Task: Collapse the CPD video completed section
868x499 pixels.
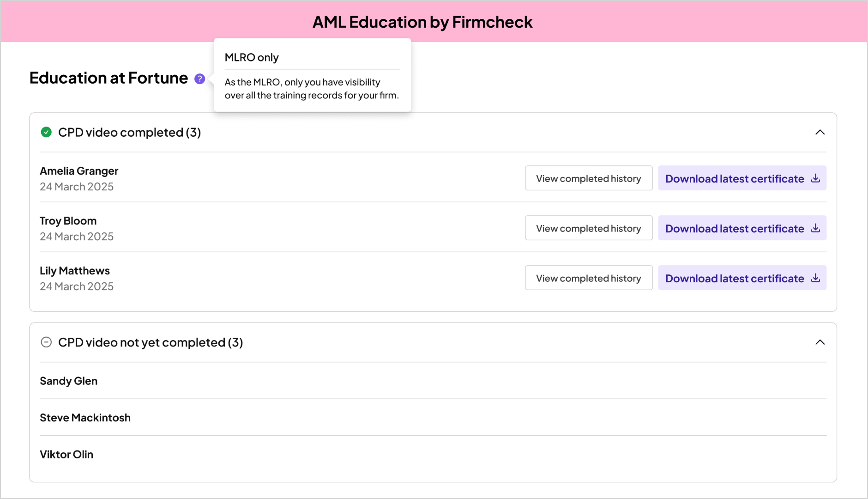Action: pyautogui.click(x=820, y=133)
